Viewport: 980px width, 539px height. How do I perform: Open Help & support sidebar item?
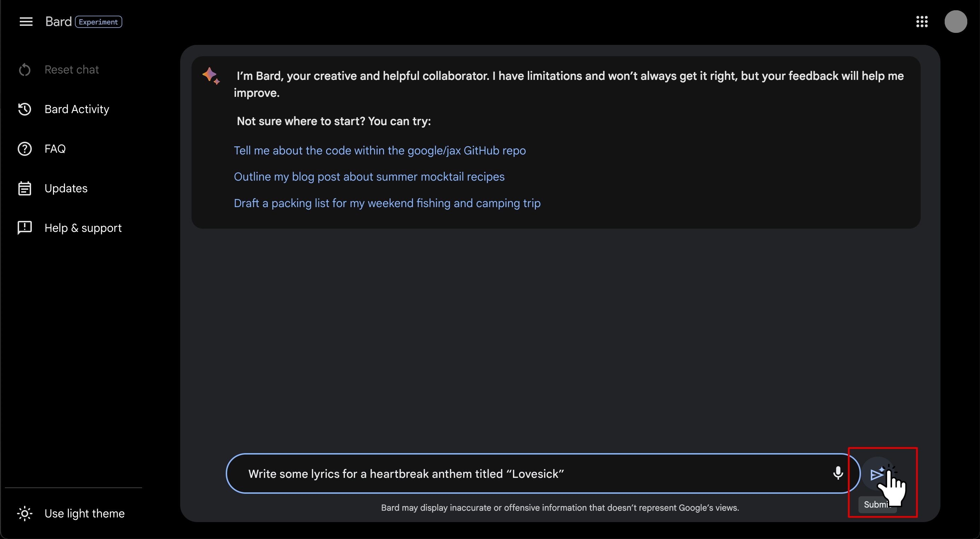pyautogui.click(x=70, y=228)
